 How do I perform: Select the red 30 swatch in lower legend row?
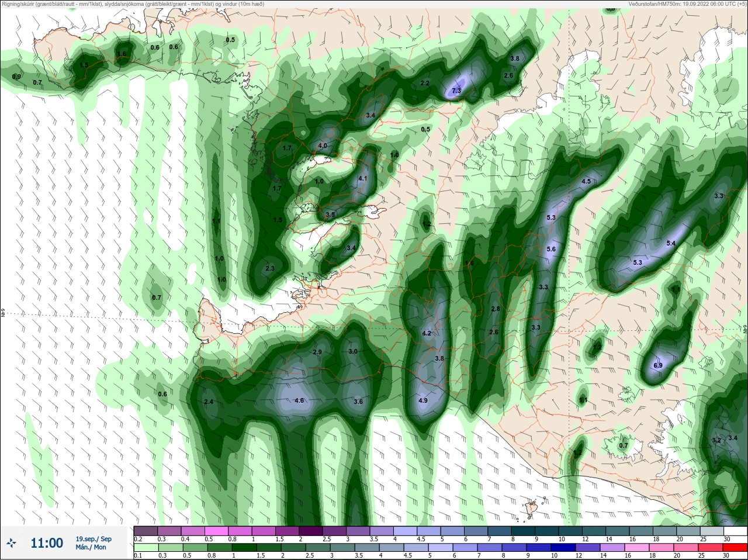click(735, 547)
